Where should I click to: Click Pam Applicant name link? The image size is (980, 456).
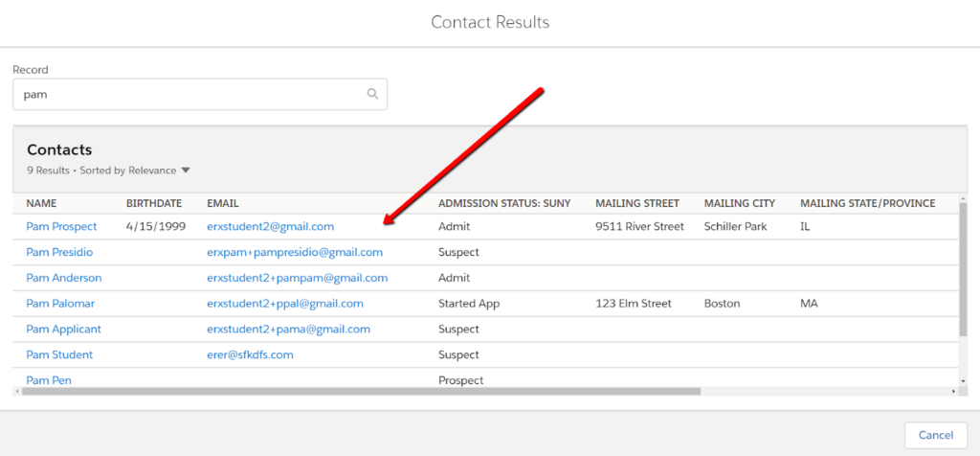click(x=63, y=330)
